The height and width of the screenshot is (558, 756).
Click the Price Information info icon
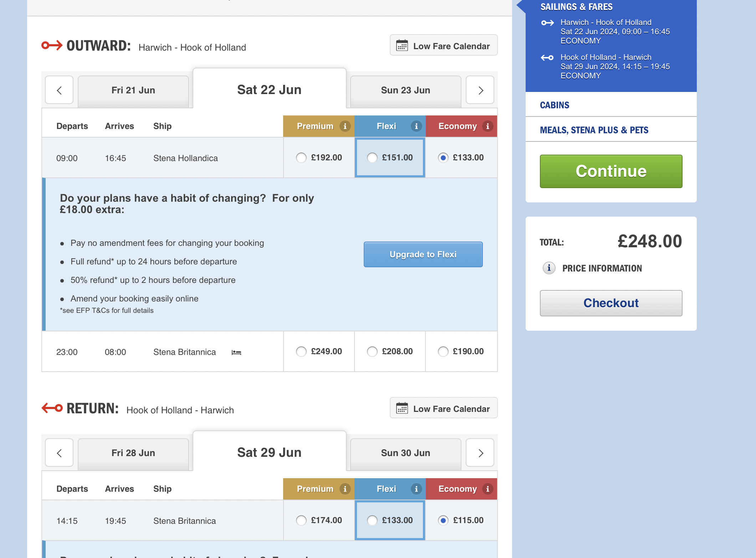[x=549, y=268]
